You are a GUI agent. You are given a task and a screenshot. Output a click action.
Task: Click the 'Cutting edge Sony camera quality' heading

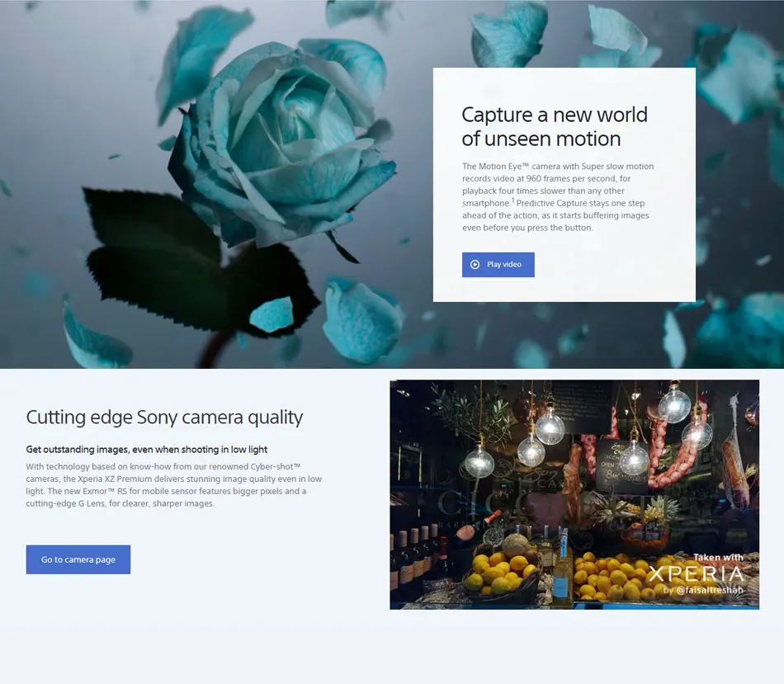(164, 417)
